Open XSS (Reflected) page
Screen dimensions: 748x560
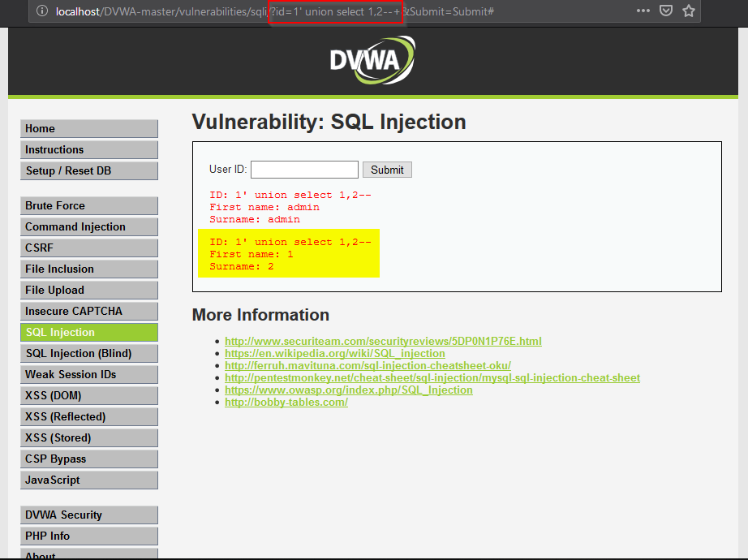pyautogui.click(x=89, y=417)
